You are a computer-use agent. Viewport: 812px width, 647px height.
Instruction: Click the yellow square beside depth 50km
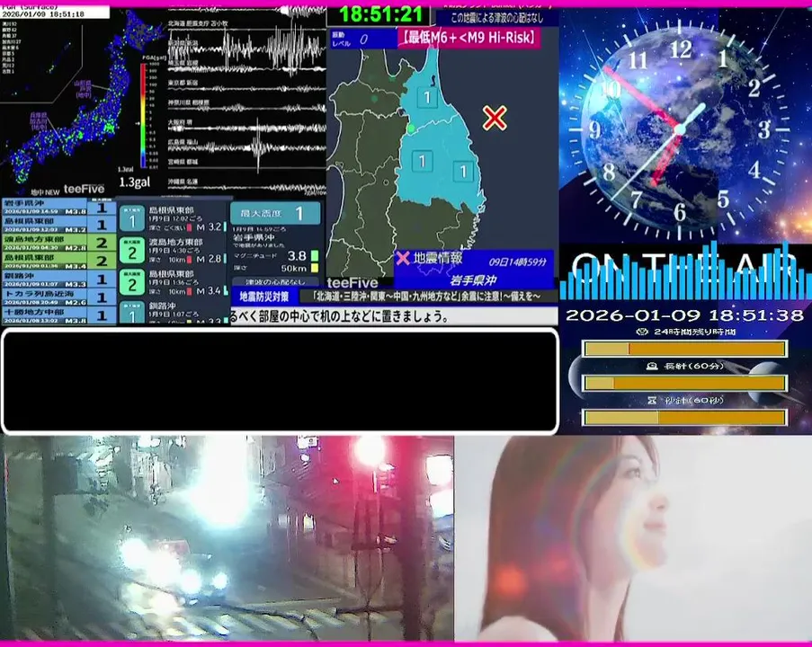pyautogui.click(x=315, y=268)
